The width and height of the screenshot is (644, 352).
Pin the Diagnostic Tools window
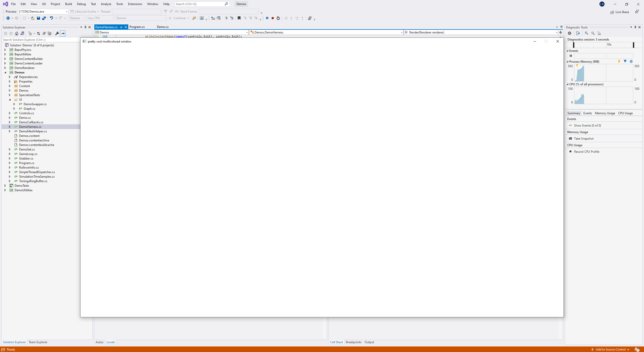(x=635, y=27)
